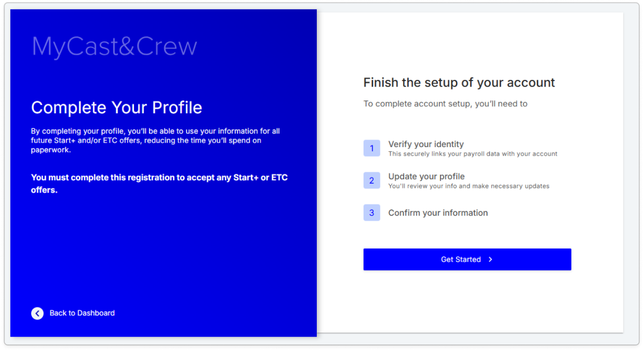Click 'By completing your profile' paragraph
The image size is (644, 351).
tap(155, 140)
